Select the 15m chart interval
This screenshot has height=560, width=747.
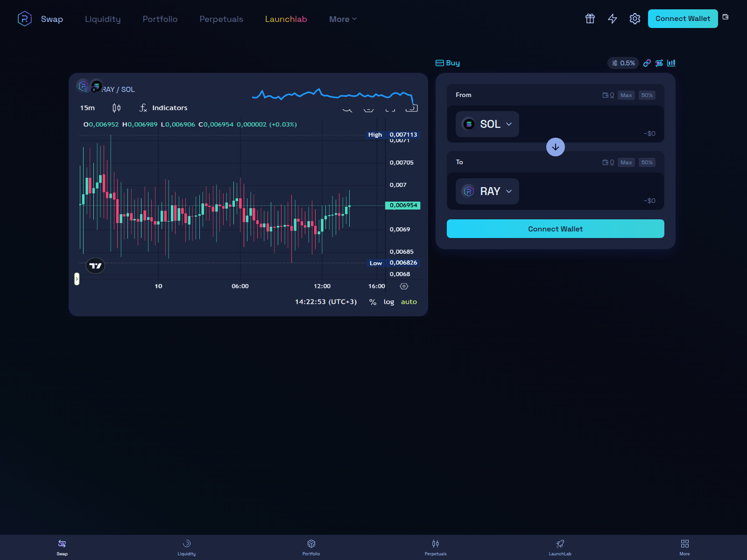point(87,108)
